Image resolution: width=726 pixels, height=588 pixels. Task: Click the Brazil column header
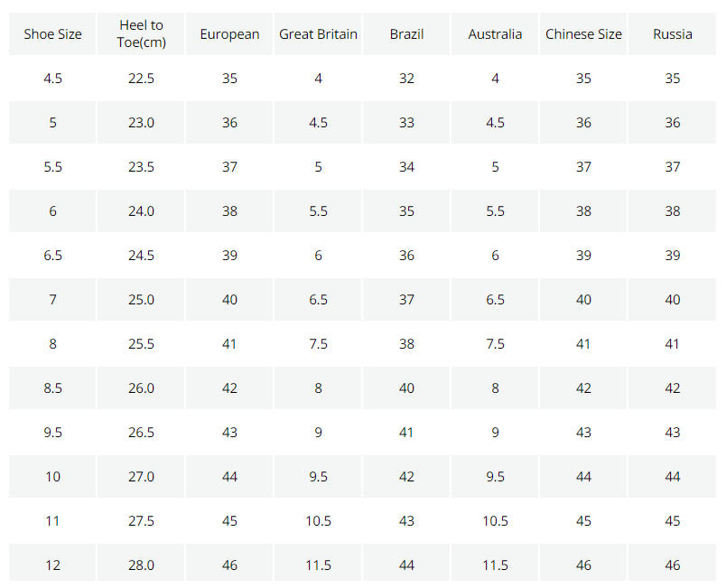(x=406, y=33)
